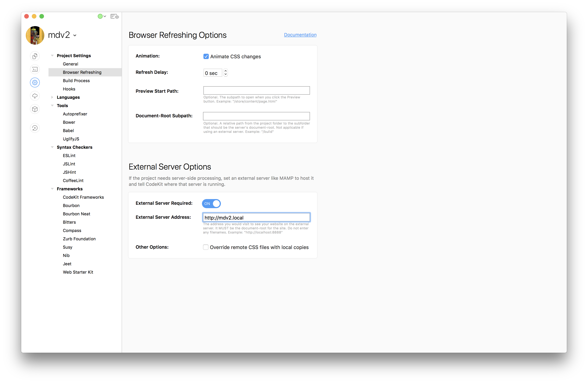
Task: Click the browser preview eye icon
Action: [x=115, y=16]
